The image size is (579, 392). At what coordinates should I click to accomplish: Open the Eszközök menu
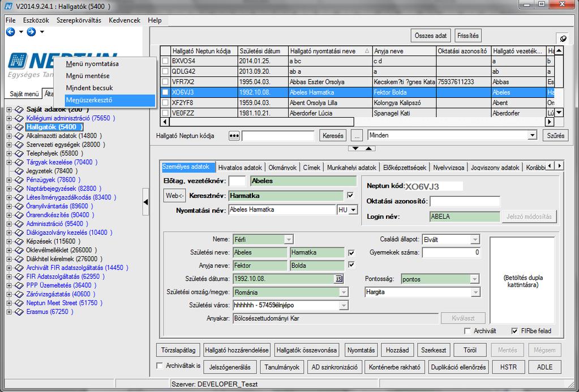(36, 20)
